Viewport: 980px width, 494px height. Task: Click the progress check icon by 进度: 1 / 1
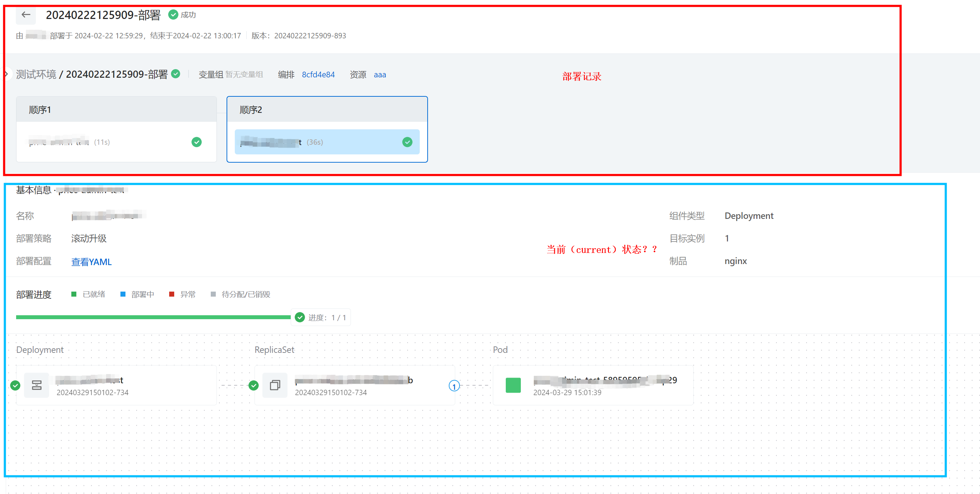300,317
